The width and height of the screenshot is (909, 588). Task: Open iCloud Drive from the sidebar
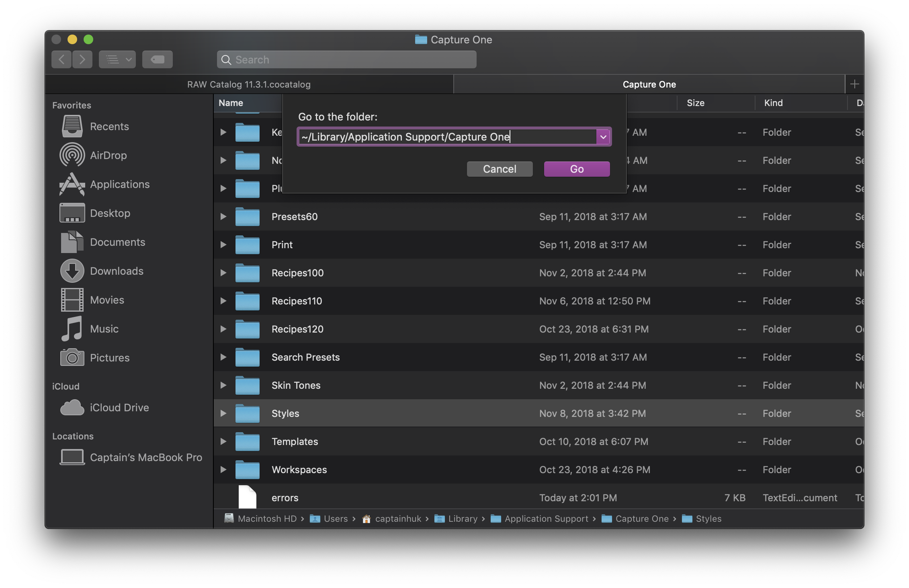pyautogui.click(x=119, y=407)
